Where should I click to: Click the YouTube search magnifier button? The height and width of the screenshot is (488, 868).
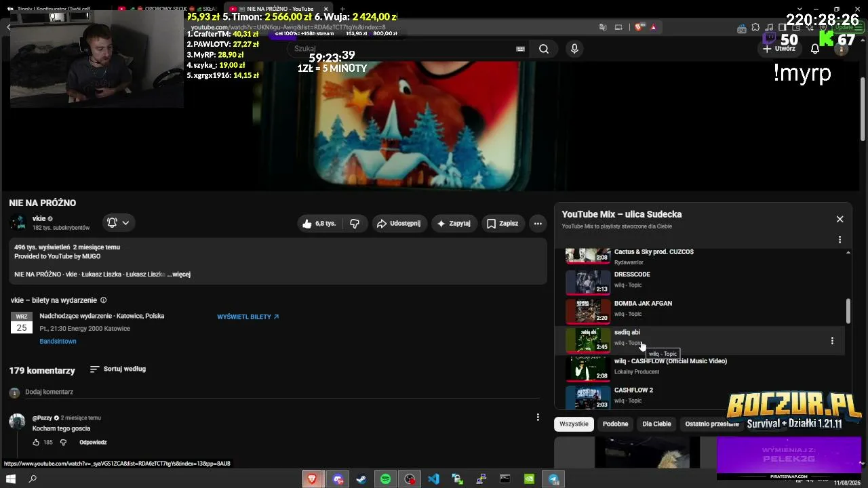coord(544,49)
